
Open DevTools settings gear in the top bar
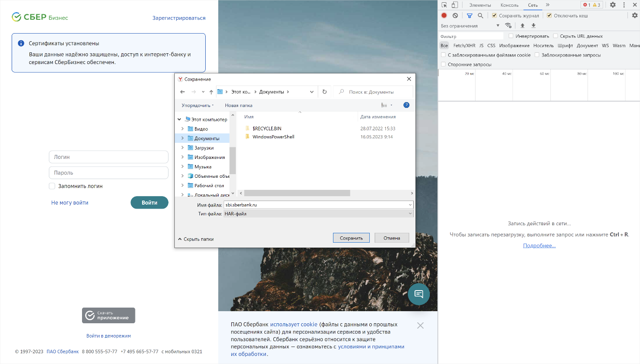(x=613, y=5)
